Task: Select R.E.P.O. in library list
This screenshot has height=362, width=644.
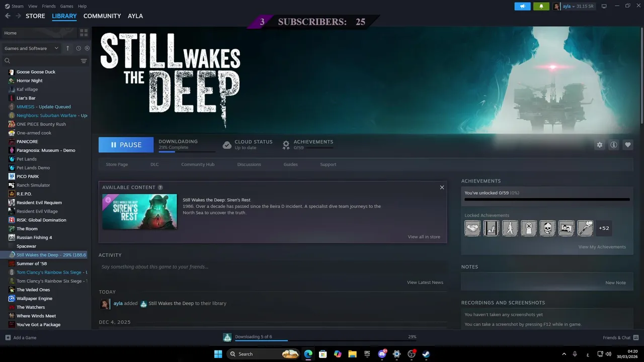Action: click(x=24, y=194)
